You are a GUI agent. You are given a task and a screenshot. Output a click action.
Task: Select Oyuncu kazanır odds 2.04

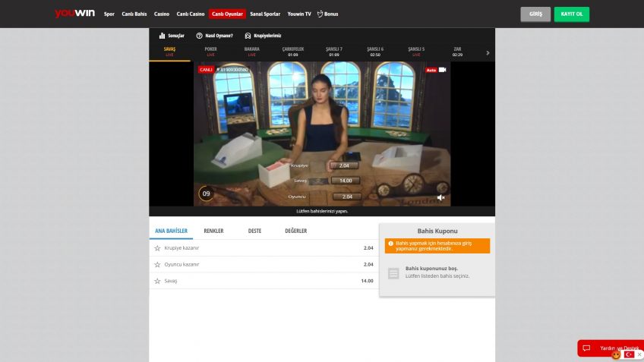pos(368,264)
